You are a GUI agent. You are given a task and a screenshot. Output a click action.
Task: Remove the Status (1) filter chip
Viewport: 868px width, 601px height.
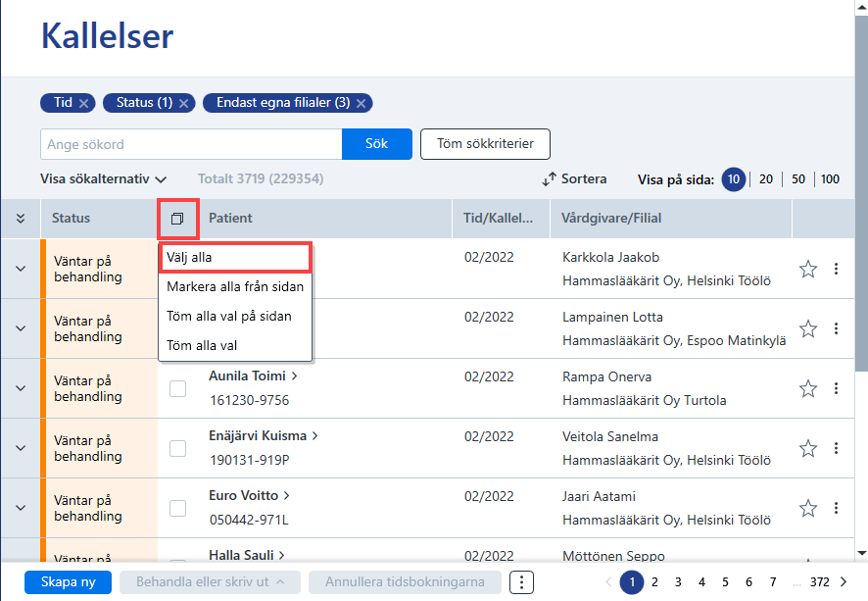184,103
